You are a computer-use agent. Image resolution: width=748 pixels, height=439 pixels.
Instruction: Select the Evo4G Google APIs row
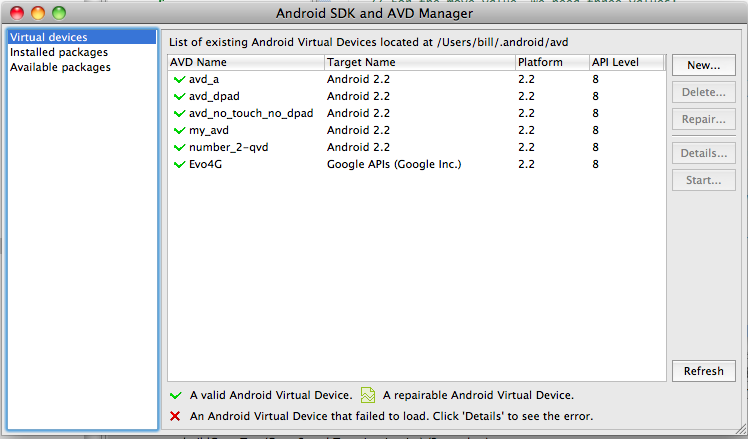coord(394,164)
